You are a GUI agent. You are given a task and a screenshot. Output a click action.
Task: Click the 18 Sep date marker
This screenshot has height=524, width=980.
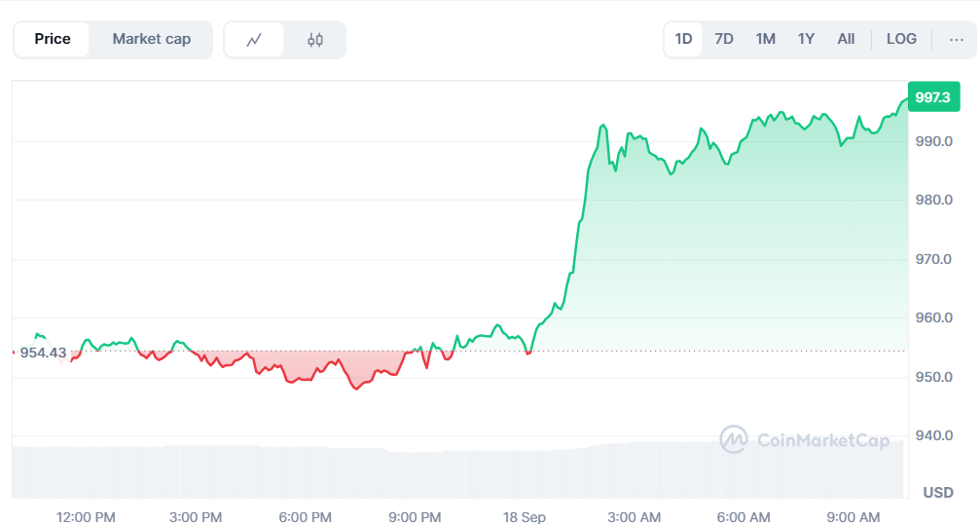click(x=525, y=516)
